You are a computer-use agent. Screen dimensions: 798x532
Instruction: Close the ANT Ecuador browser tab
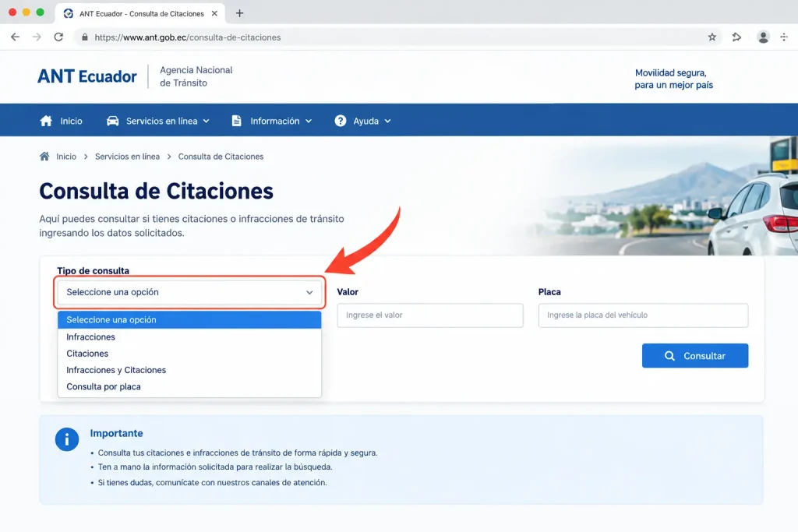[x=214, y=14]
